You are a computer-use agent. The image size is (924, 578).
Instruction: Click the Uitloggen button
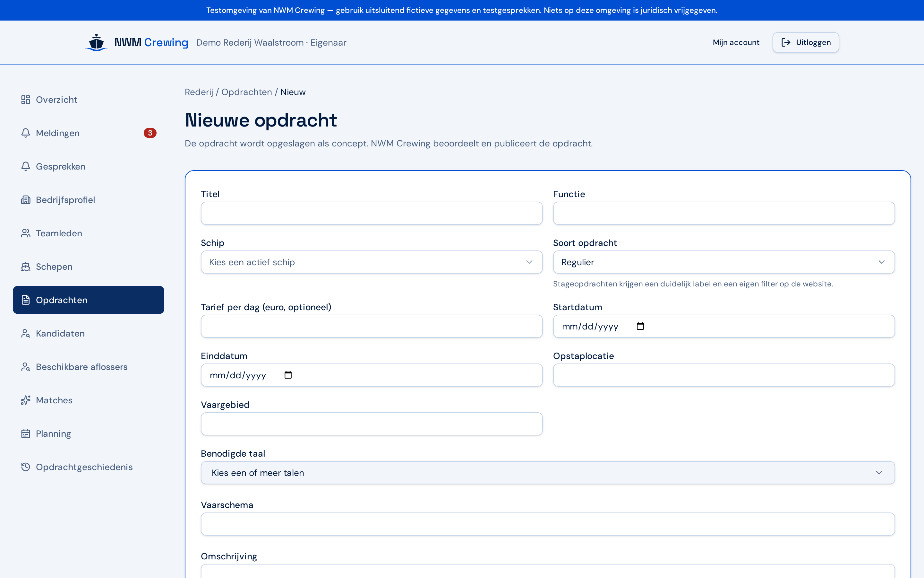point(806,42)
